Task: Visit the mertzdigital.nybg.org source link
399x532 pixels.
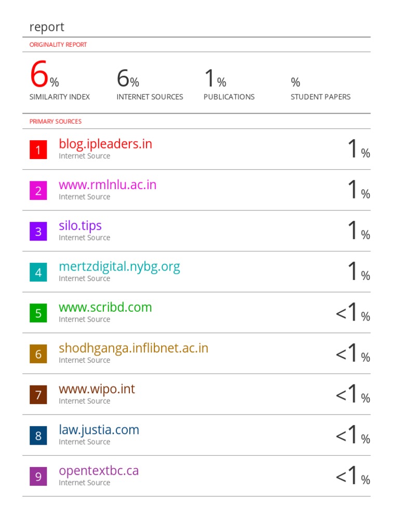Action: tap(119, 267)
